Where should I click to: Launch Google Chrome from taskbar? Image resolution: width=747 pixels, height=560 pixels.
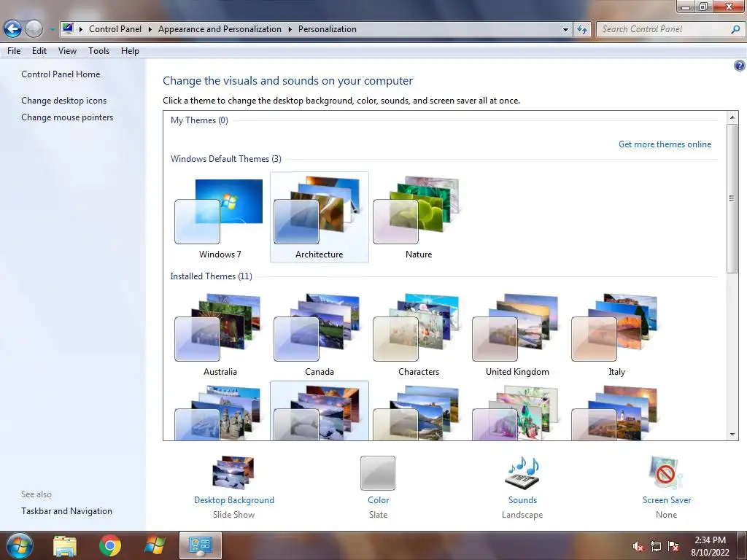point(110,545)
